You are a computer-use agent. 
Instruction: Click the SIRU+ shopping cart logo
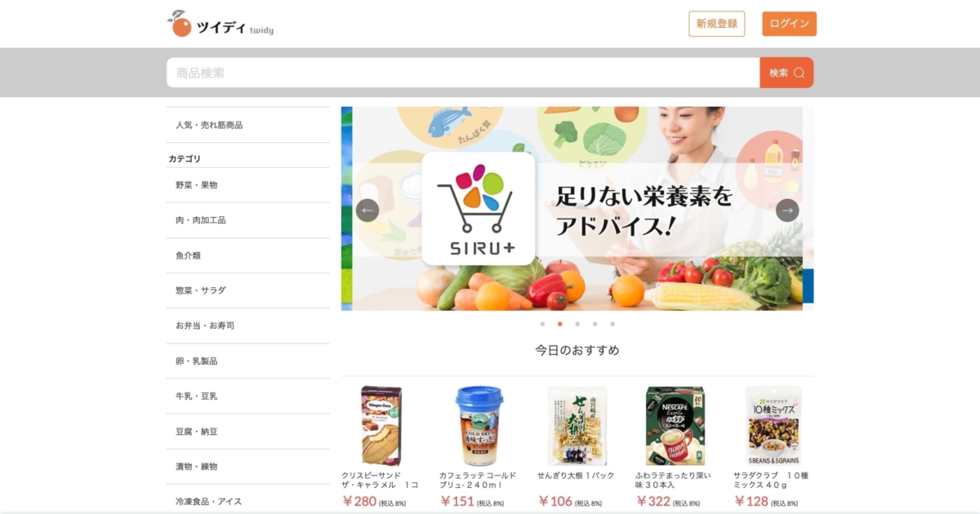(479, 209)
